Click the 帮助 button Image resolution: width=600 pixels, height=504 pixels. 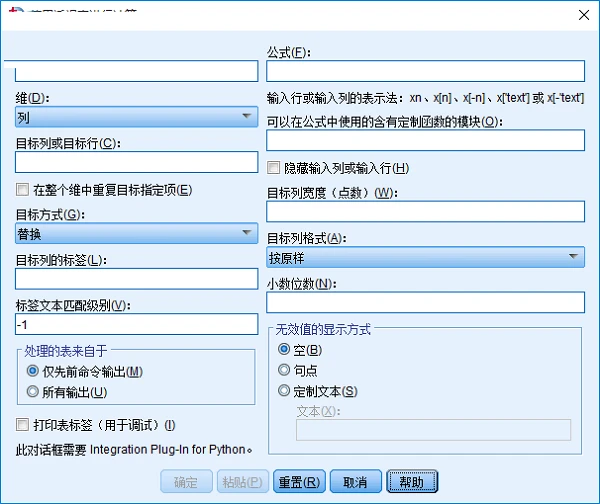(412, 481)
